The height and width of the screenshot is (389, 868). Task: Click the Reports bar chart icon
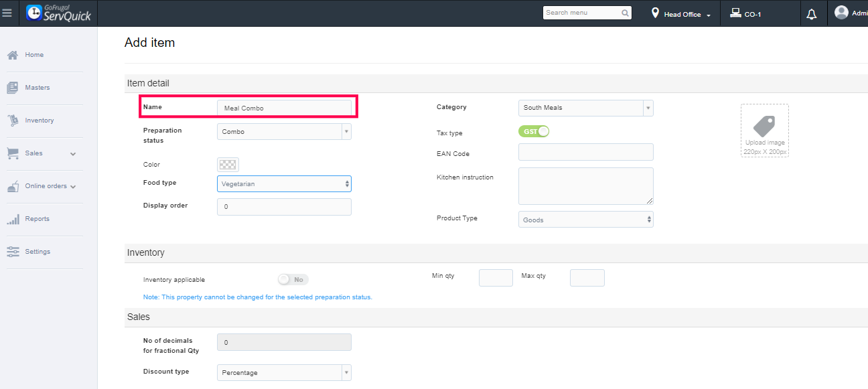point(13,219)
